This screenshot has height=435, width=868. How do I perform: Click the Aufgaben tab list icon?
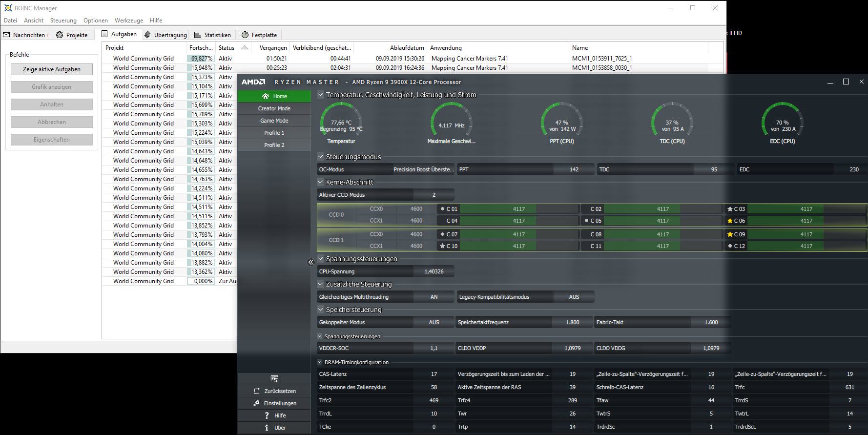pos(104,34)
